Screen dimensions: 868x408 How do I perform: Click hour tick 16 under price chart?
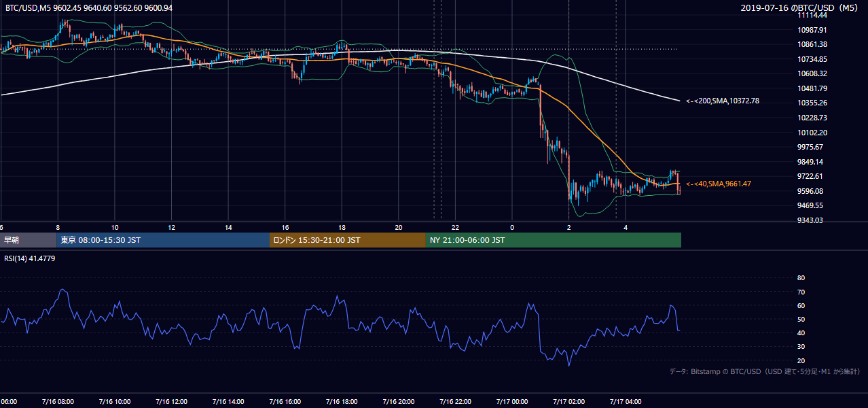(285, 227)
